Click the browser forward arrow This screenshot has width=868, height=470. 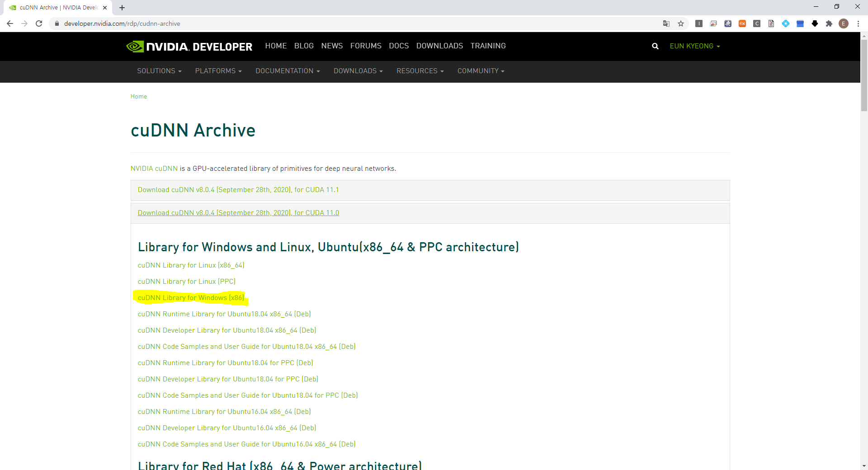pos(24,23)
